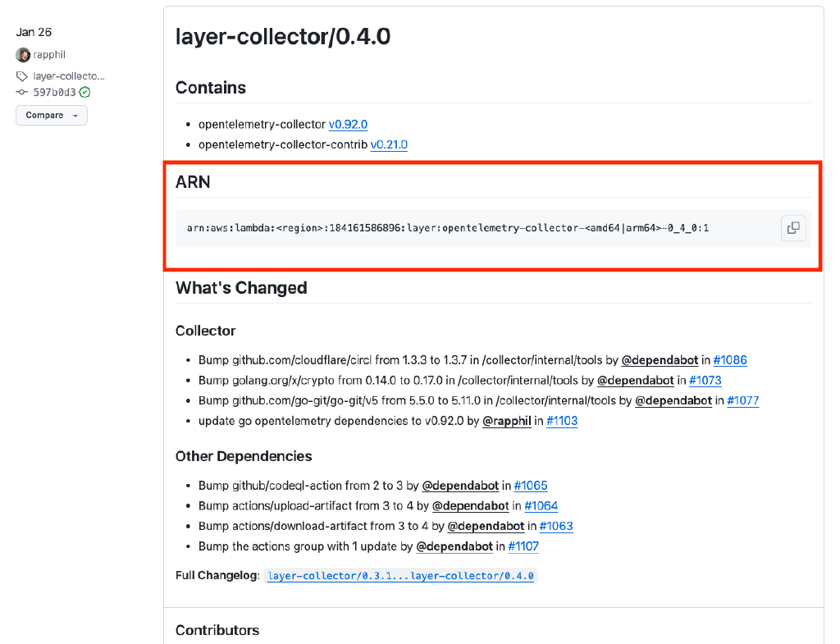Click the tag icon beside layer-collecto...
Viewport: 840px width, 644px height.
pyautogui.click(x=20, y=75)
